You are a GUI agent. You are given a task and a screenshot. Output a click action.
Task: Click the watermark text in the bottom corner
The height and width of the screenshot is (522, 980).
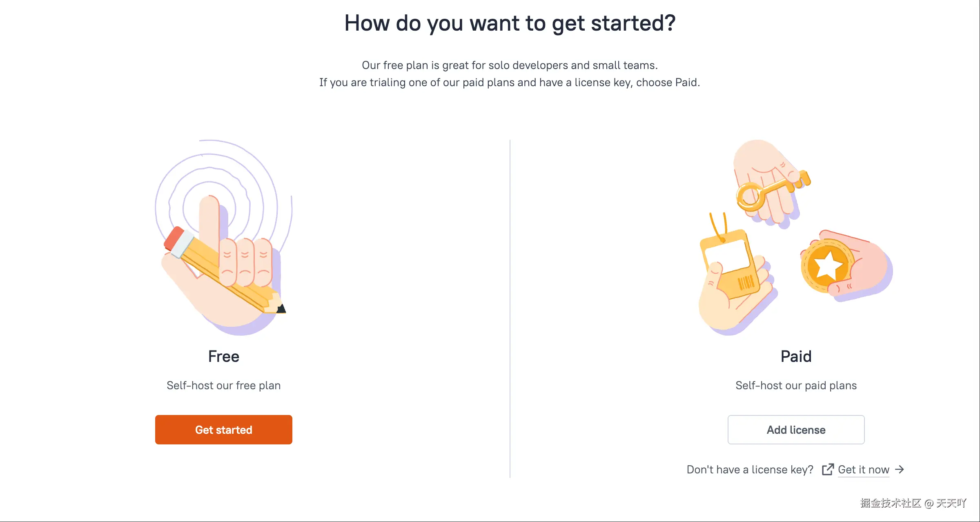pyautogui.click(x=913, y=503)
